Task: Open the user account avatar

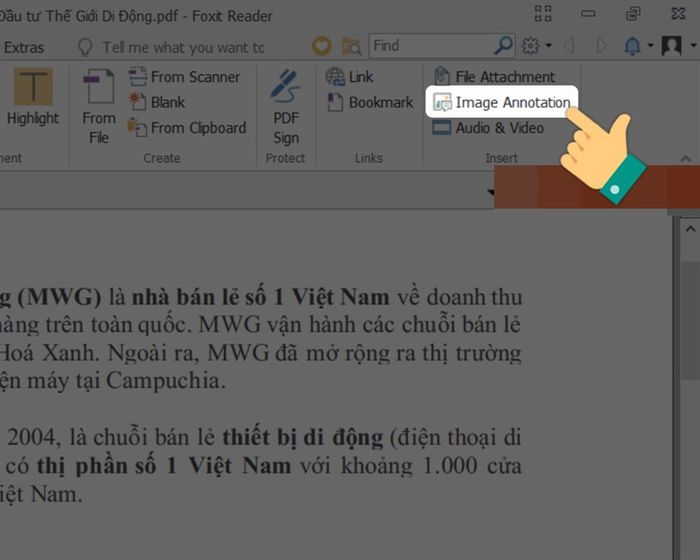Action: (x=671, y=46)
